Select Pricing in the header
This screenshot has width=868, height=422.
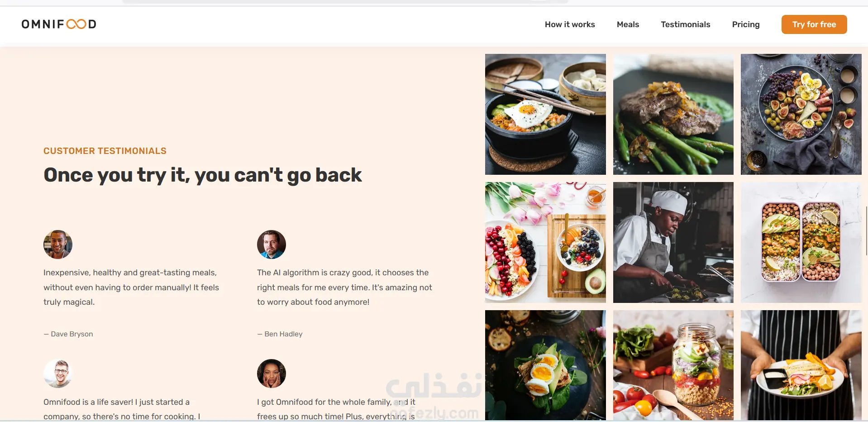(746, 24)
